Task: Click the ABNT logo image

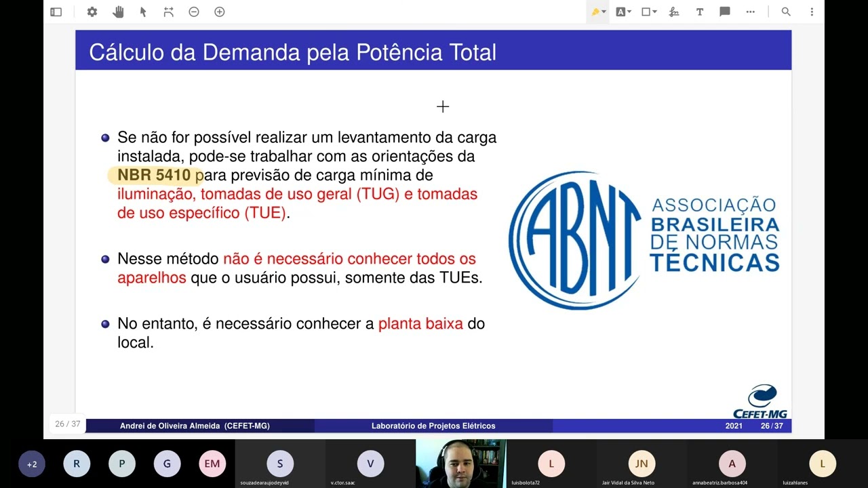Action: click(x=644, y=240)
